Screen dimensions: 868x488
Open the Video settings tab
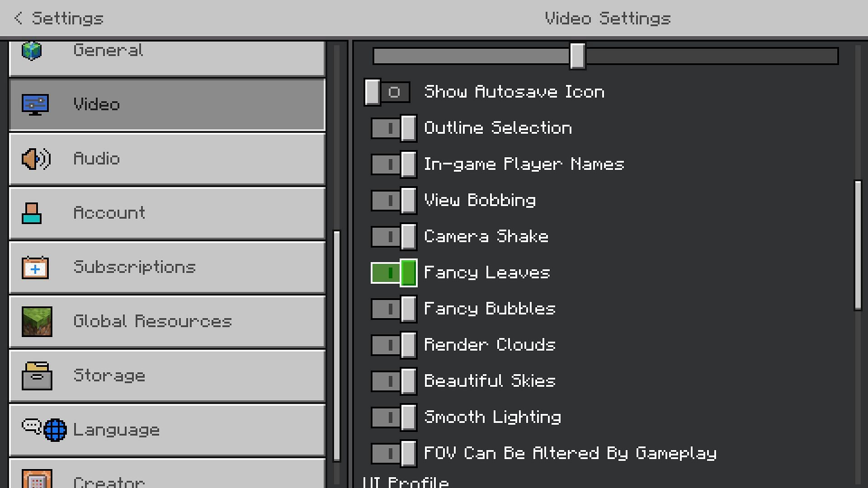tap(167, 104)
